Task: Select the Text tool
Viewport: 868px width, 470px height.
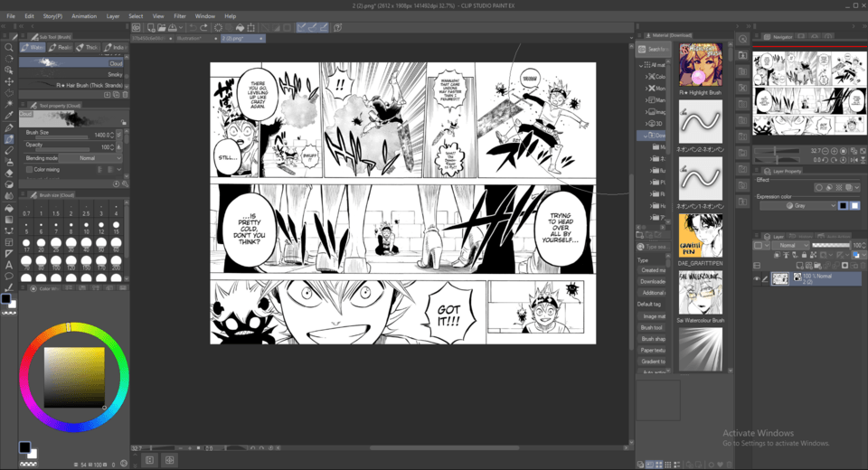Action: [9, 265]
